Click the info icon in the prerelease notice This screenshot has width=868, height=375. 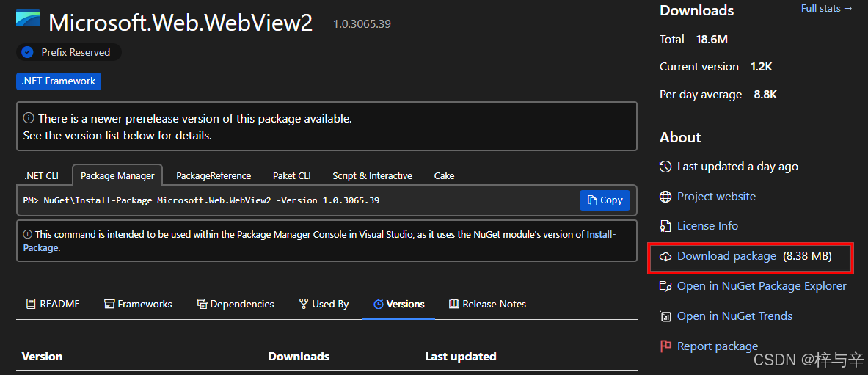tap(28, 119)
